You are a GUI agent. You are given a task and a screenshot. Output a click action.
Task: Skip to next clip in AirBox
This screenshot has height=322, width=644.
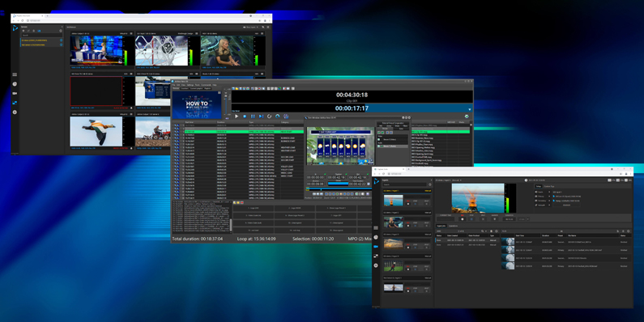coord(261,117)
